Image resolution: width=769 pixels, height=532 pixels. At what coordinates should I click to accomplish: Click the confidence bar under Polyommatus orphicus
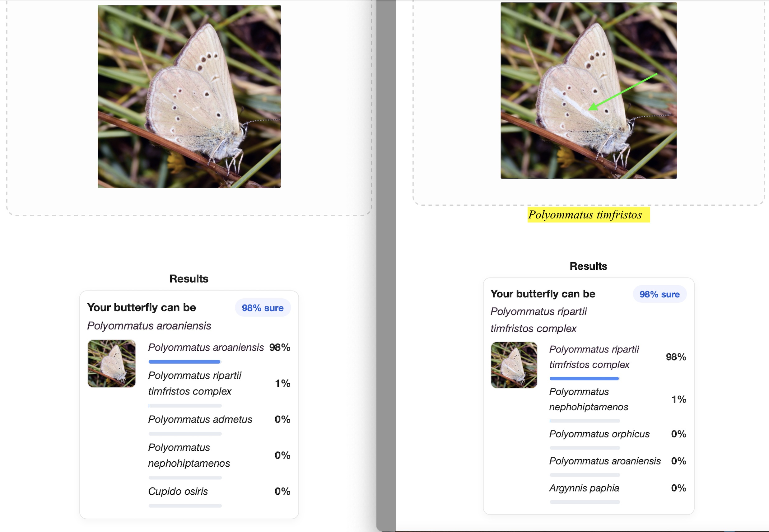(585, 448)
